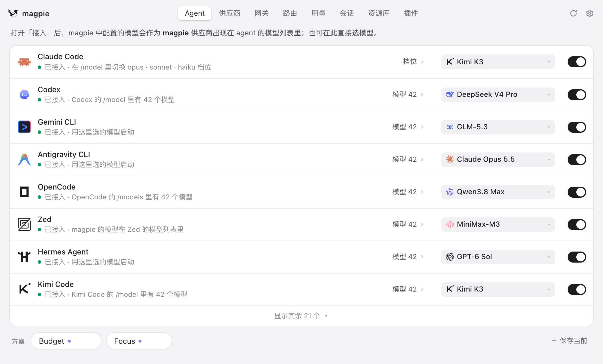The width and height of the screenshot is (603, 364).
Task: Open the 资源库 tab
Action: (x=379, y=13)
